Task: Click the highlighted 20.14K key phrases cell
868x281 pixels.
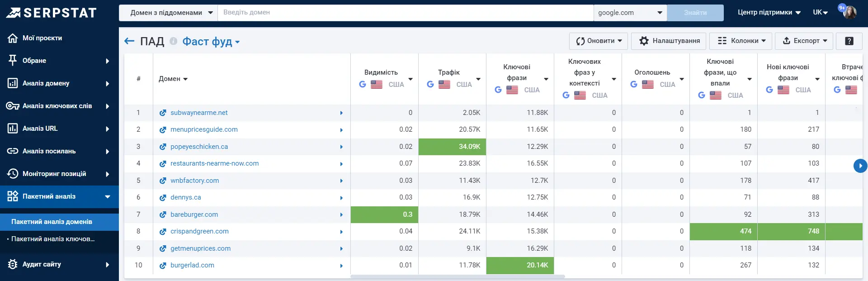Action: 520,265
